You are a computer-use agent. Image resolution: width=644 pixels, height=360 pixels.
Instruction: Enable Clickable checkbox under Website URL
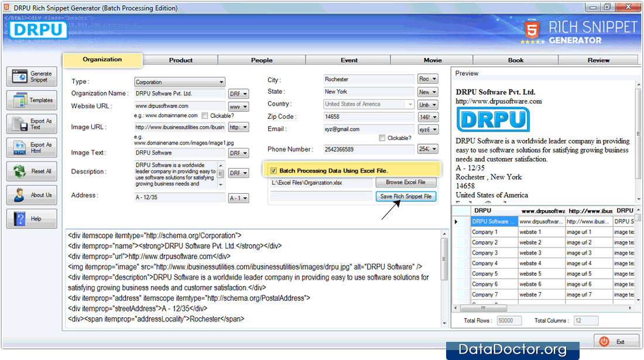click(x=204, y=116)
